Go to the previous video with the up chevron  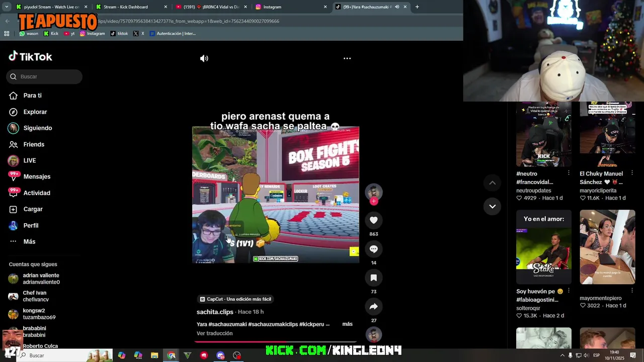(492, 183)
